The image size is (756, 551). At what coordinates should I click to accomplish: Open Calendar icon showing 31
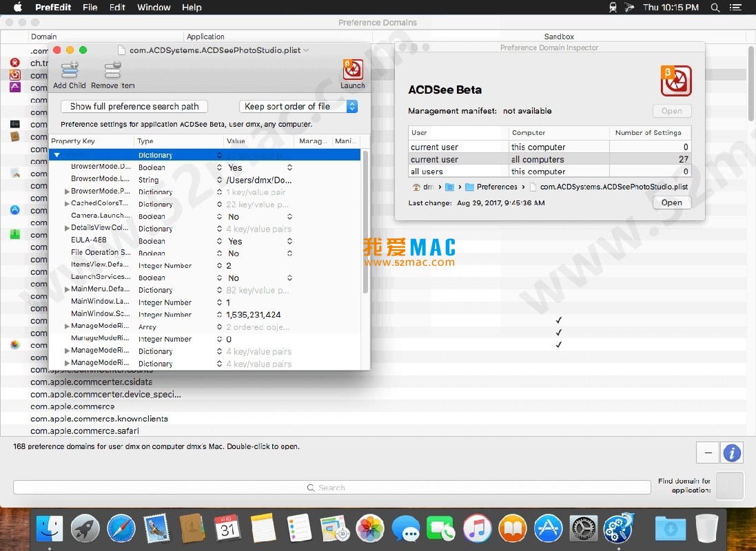coord(227,528)
